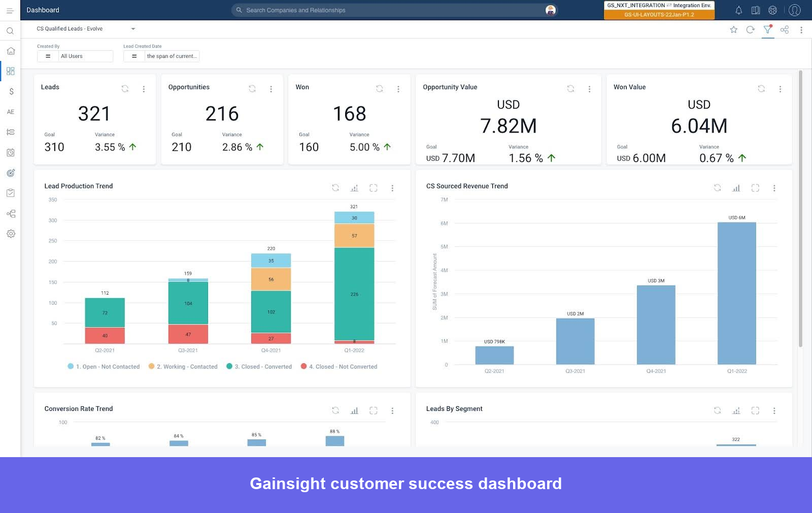
Task: Open the Created By filter operator menu
Action: point(47,56)
